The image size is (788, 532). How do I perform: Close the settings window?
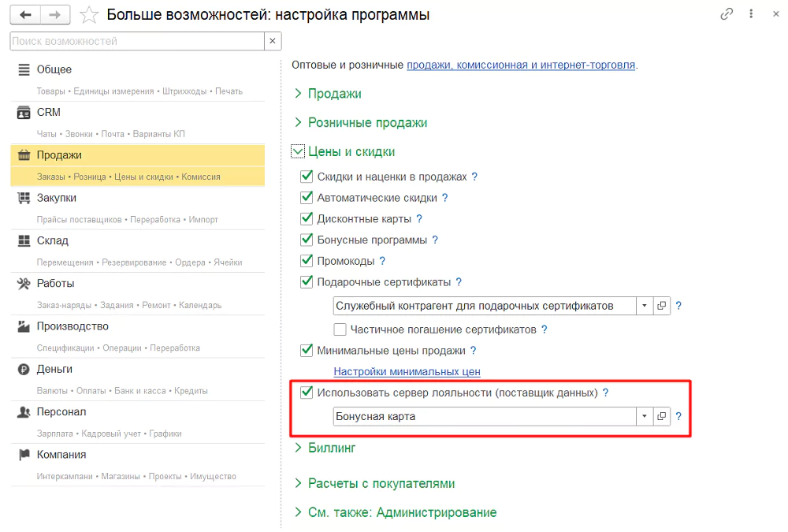point(776,14)
